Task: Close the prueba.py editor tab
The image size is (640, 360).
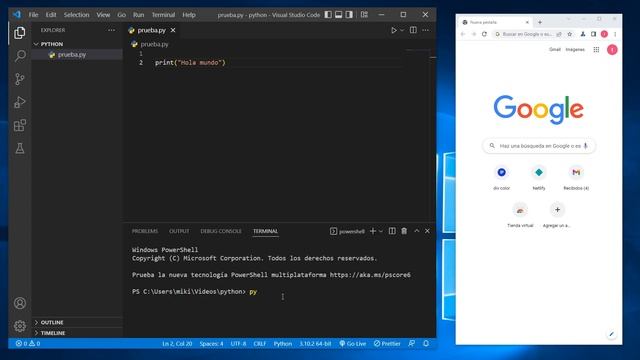Action: (173, 30)
